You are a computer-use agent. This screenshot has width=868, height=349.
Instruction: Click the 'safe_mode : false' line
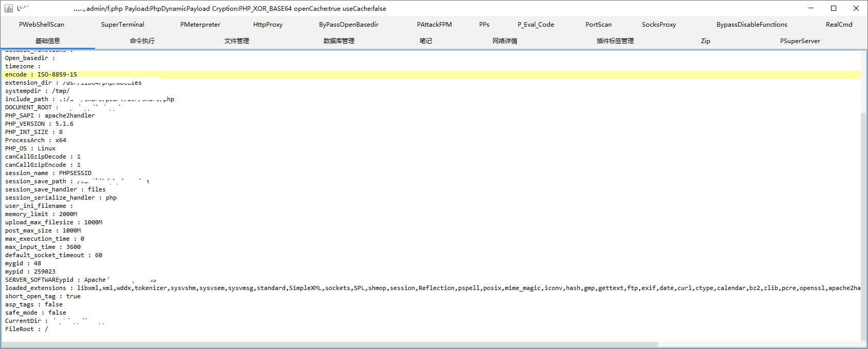[x=35, y=313]
